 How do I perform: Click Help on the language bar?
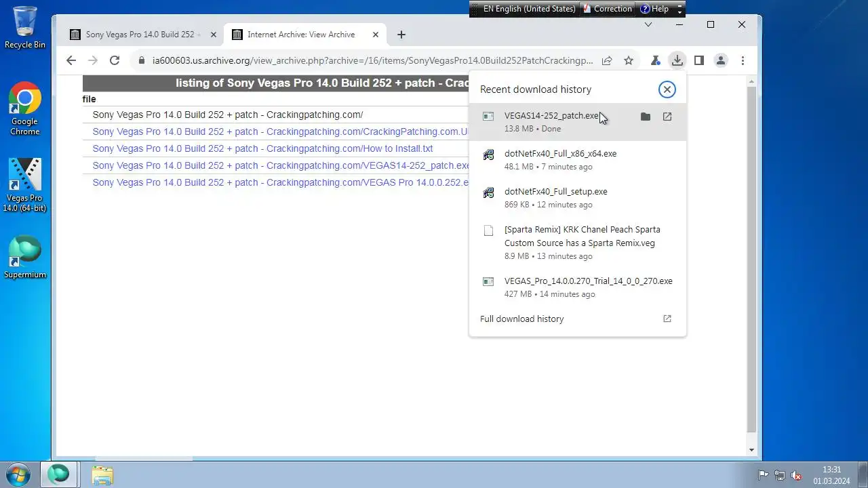[x=654, y=9]
